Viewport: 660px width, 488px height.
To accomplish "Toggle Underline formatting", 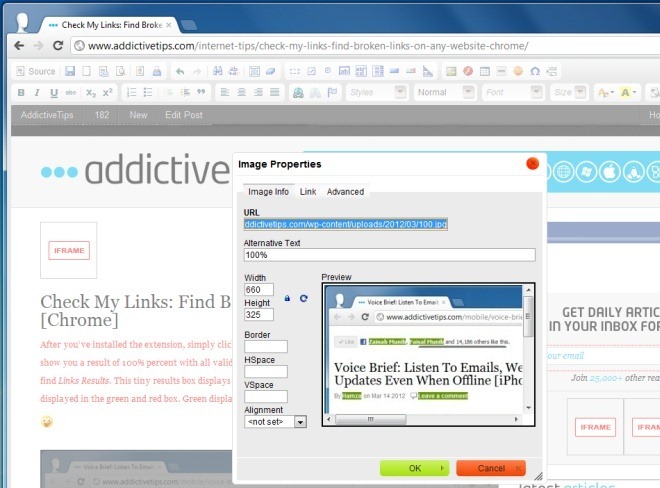I will [54, 93].
